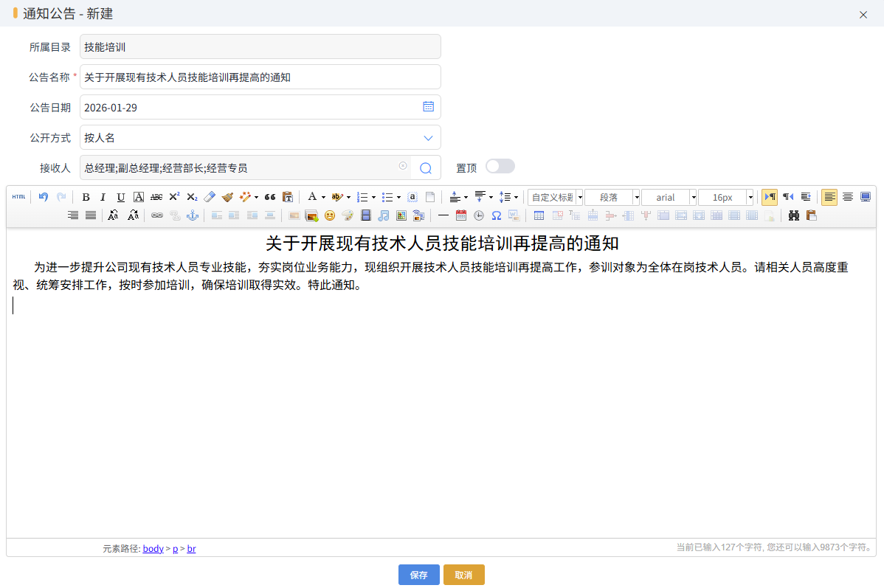Click the 保存 button
The width and height of the screenshot is (884, 588).
(x=418, y=575)
